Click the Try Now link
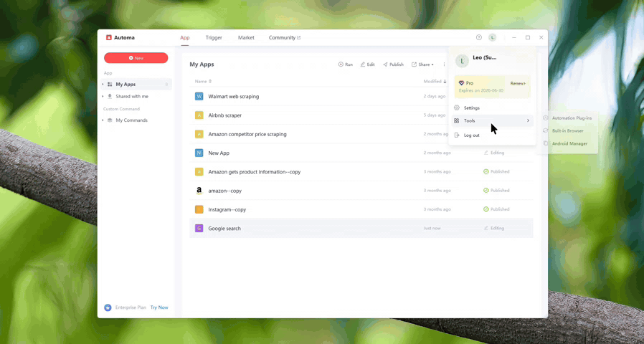 click(x=159, y=307)
